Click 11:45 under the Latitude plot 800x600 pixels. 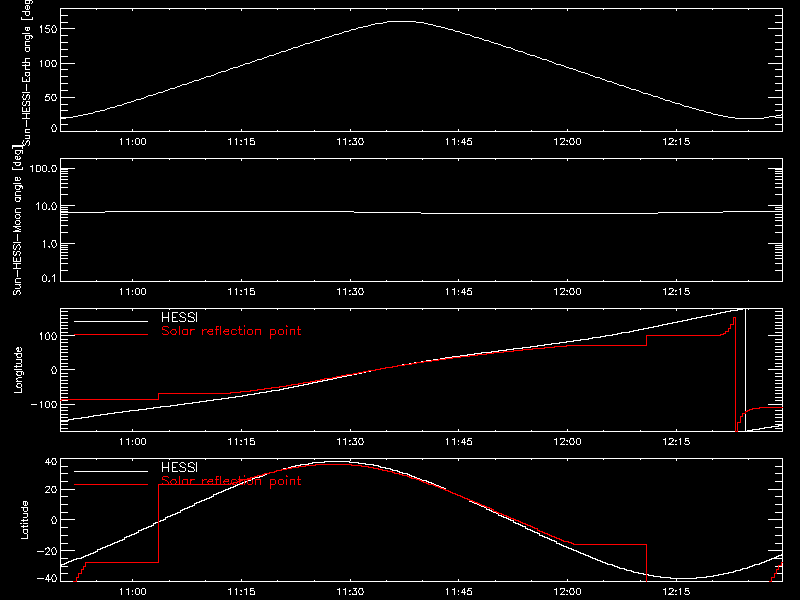coord(459,592)
